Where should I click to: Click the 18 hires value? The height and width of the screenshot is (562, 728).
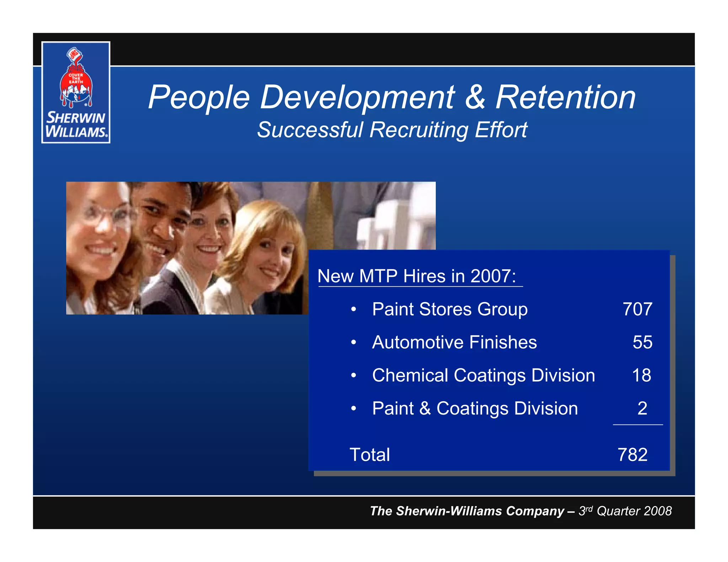(642, 375)
